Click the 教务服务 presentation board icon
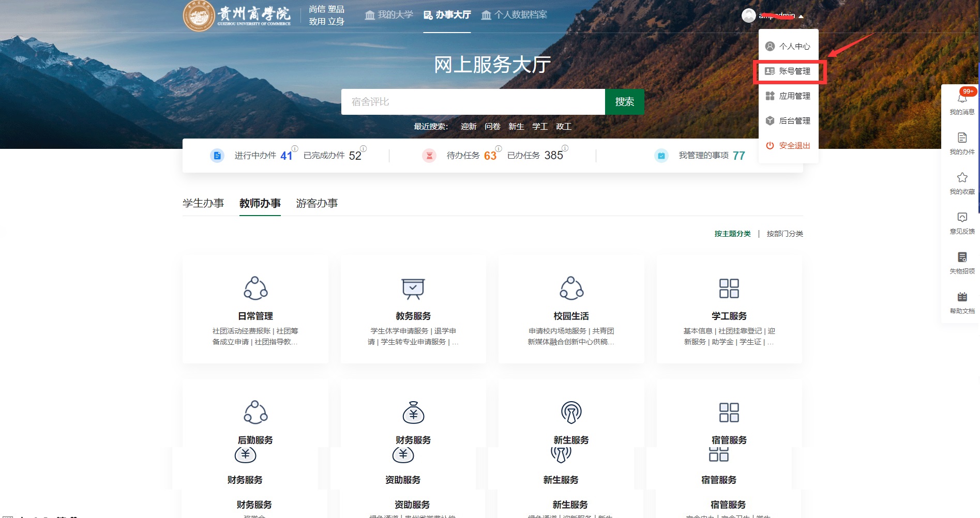The width and height of the screenshot is (980, 518). (413, 288)
